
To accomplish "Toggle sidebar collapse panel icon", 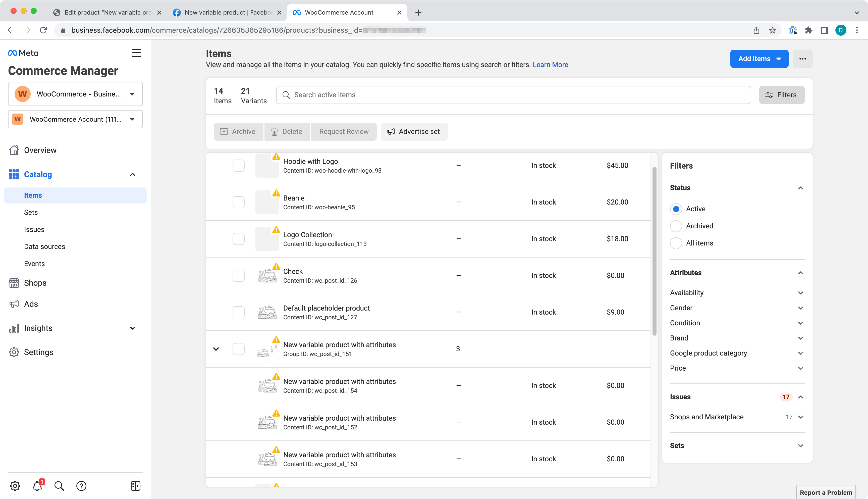I will 136,486.
